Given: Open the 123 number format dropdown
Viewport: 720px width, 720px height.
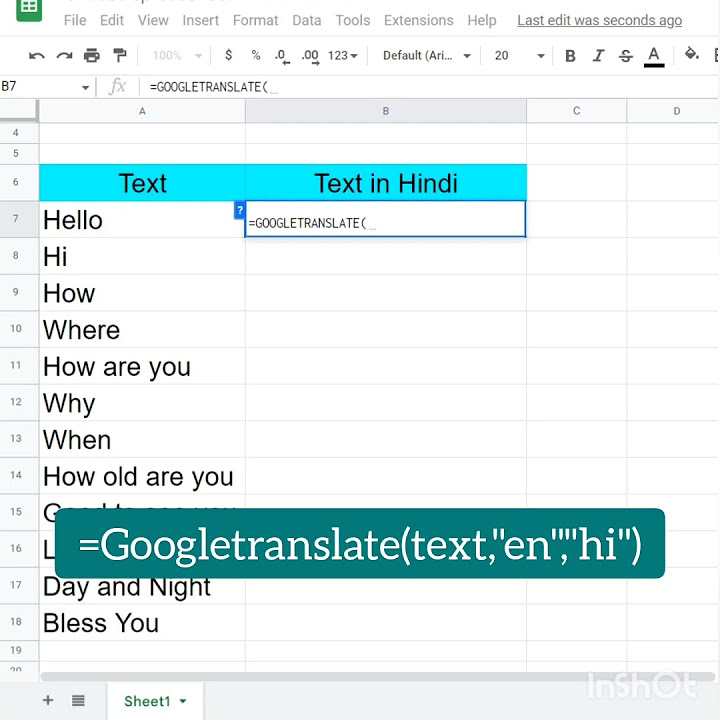Looking at the screenshot, I should [x=343, y=56].
